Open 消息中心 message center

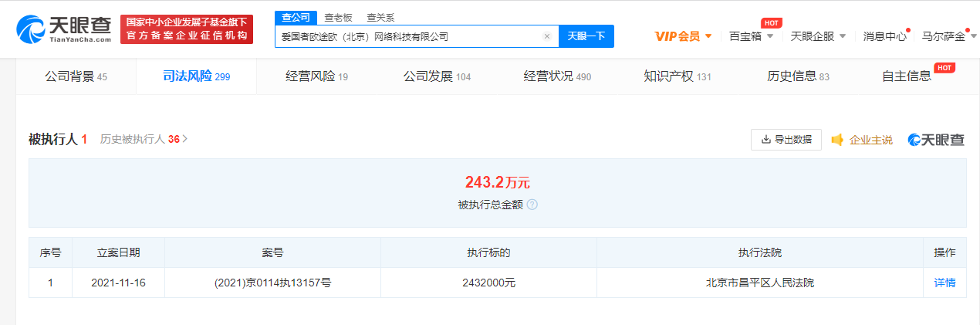pyautogui.click(x=884, y=36)
